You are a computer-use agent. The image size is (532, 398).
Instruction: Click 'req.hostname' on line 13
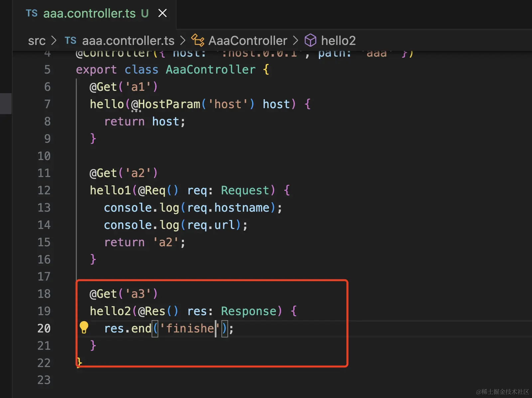228,208
